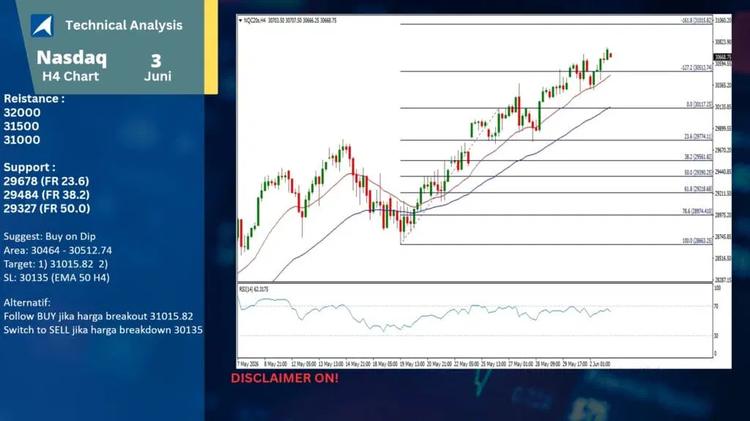Click the RSI scale value 100
The image size is (750, 421).
717,288
